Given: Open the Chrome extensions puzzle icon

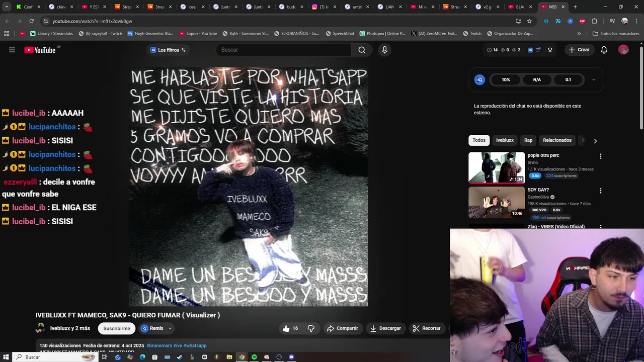Looking at the screenshot, I should [595, 21].
